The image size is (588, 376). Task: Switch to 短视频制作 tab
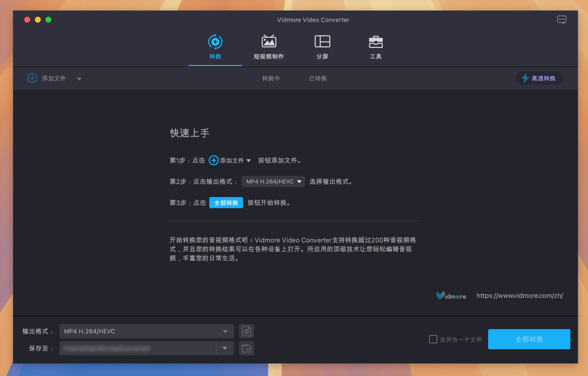click(269, 47)
